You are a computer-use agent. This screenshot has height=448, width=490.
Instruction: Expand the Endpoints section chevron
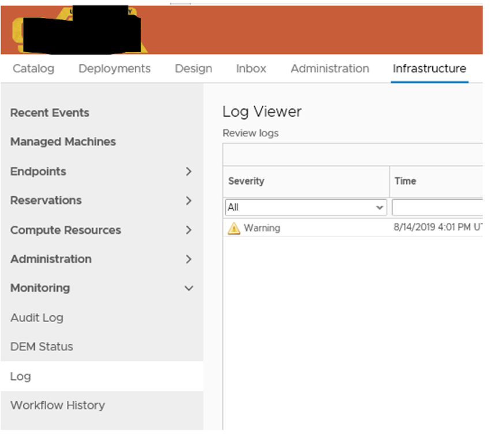point(188,171)
